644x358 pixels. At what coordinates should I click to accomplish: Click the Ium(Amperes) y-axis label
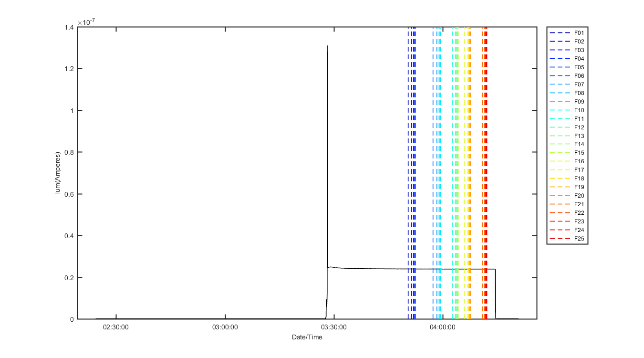coord(57,173)
